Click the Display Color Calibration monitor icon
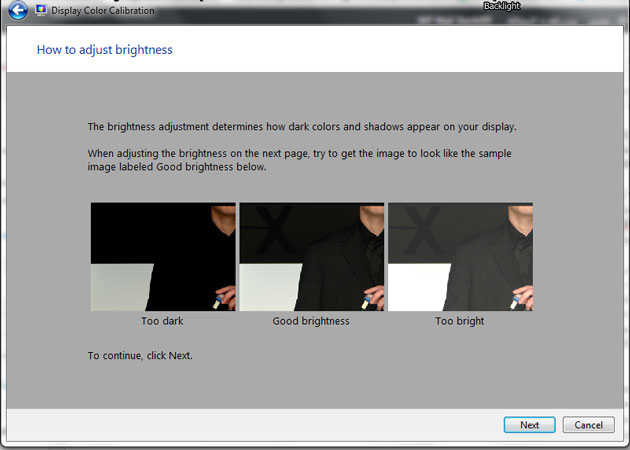Screen dimensions: 630x450 point(41,10)
